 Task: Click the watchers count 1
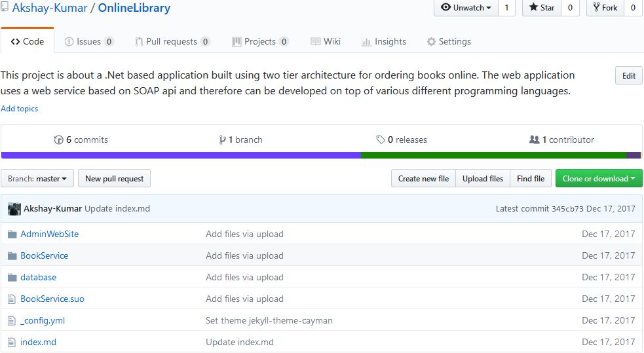point(507,7)
